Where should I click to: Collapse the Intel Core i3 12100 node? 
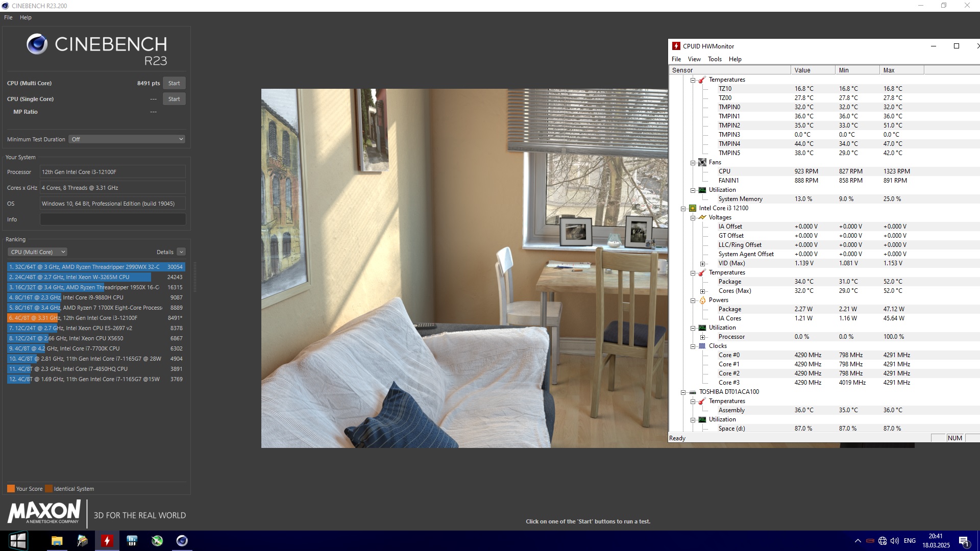coord(683,208)
